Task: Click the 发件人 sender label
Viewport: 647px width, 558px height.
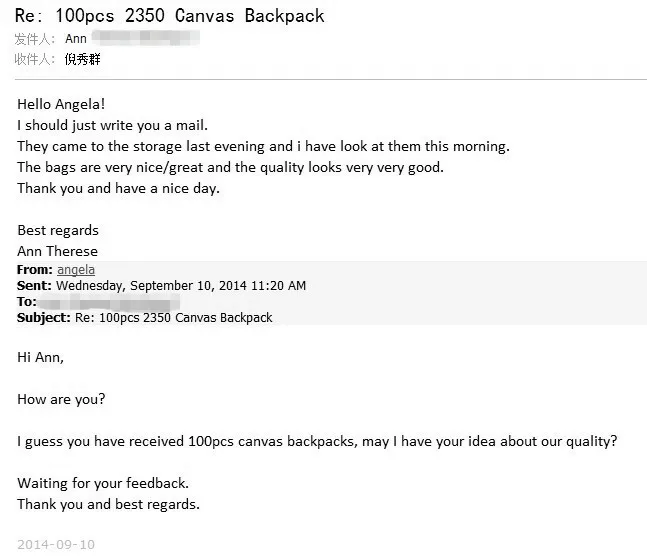Action: 36,39
